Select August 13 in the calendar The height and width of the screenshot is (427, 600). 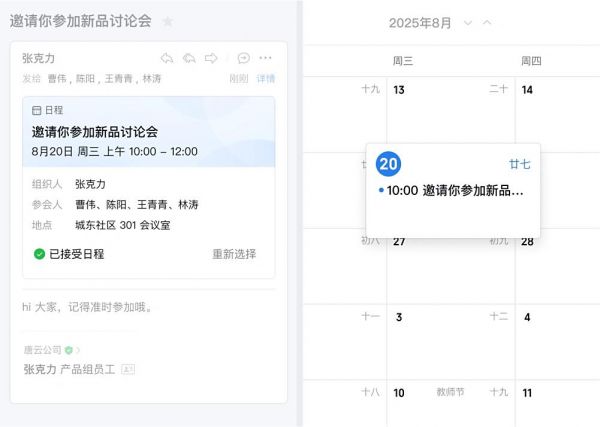[x=399, y=90]
